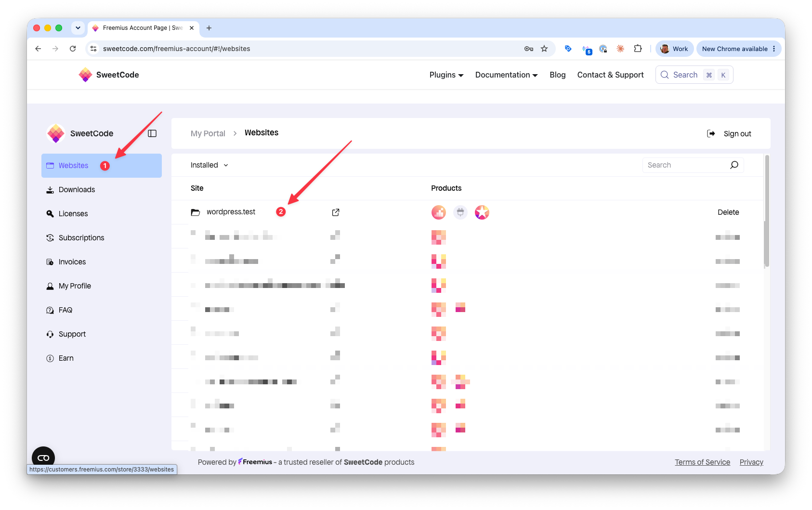Click the browser address bar URL

click(x=177, y=49)
